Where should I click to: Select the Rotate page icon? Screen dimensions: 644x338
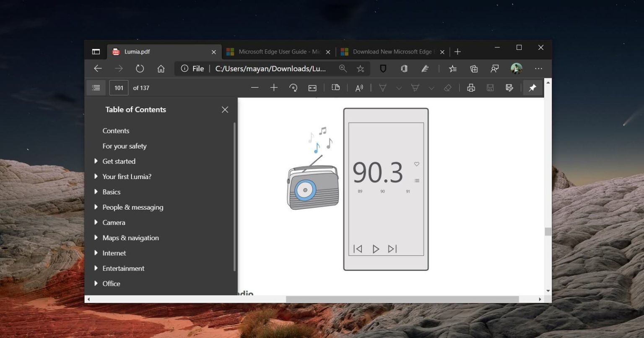point(293,88)
